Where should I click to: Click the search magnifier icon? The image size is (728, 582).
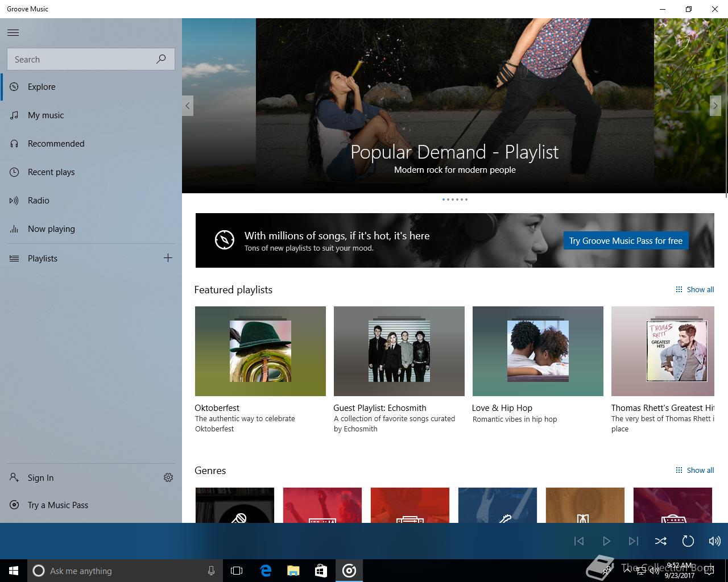tap(161, 59)
